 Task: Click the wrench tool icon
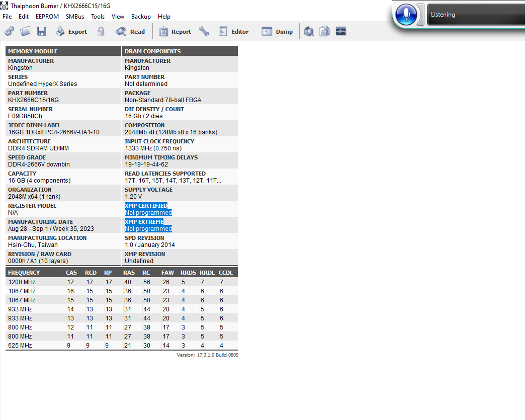pos(204,32)
